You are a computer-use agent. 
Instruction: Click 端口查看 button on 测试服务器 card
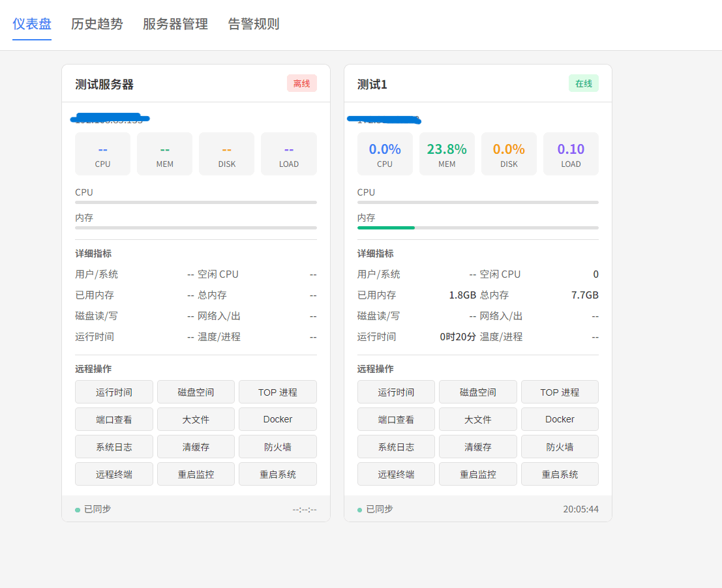point(113,419)
